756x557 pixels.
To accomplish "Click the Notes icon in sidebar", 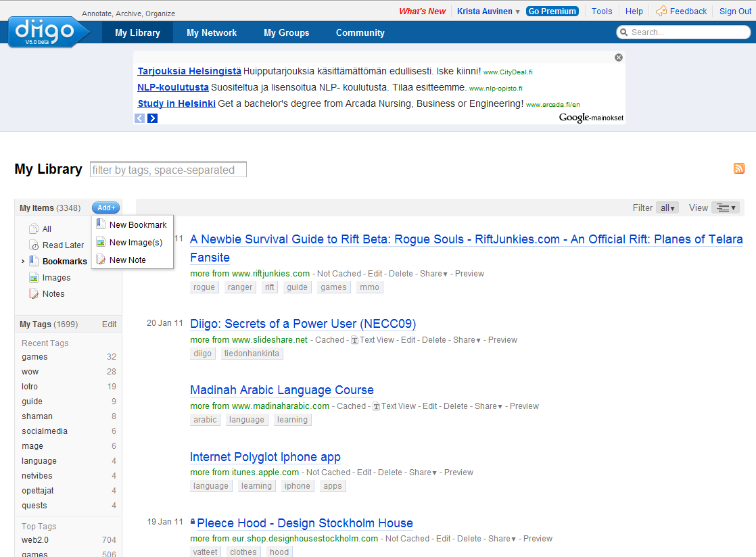I will click(x=34, y=294).
